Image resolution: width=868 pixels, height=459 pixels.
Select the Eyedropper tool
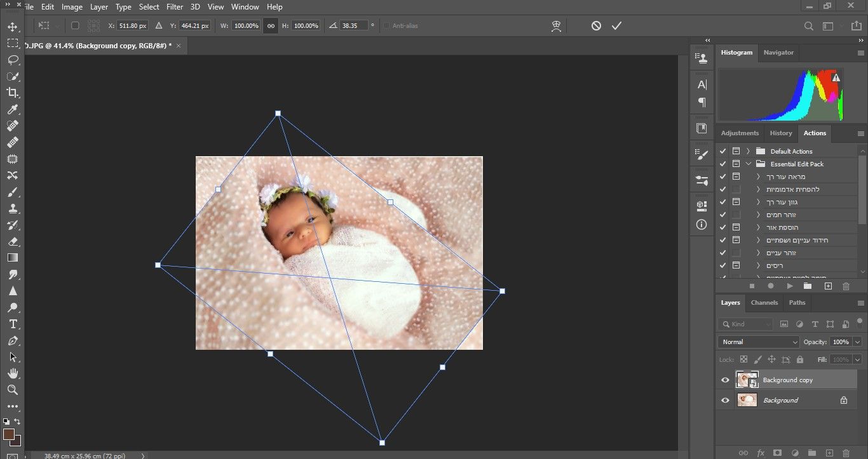click(x=12, y=109)
